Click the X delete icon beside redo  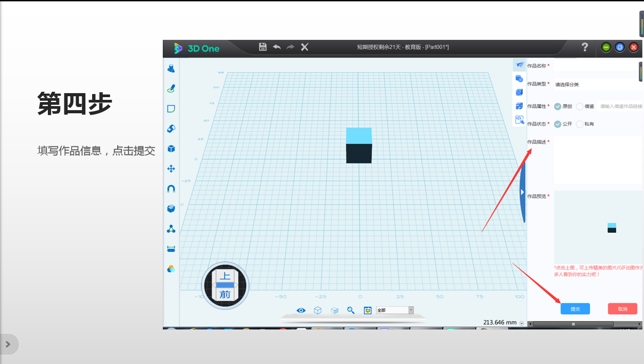tap(305, 47)
